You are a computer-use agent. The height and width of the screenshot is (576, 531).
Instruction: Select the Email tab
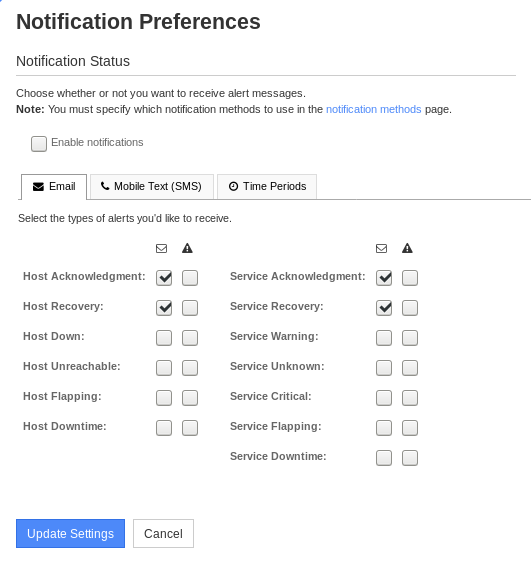coord(54,187)
